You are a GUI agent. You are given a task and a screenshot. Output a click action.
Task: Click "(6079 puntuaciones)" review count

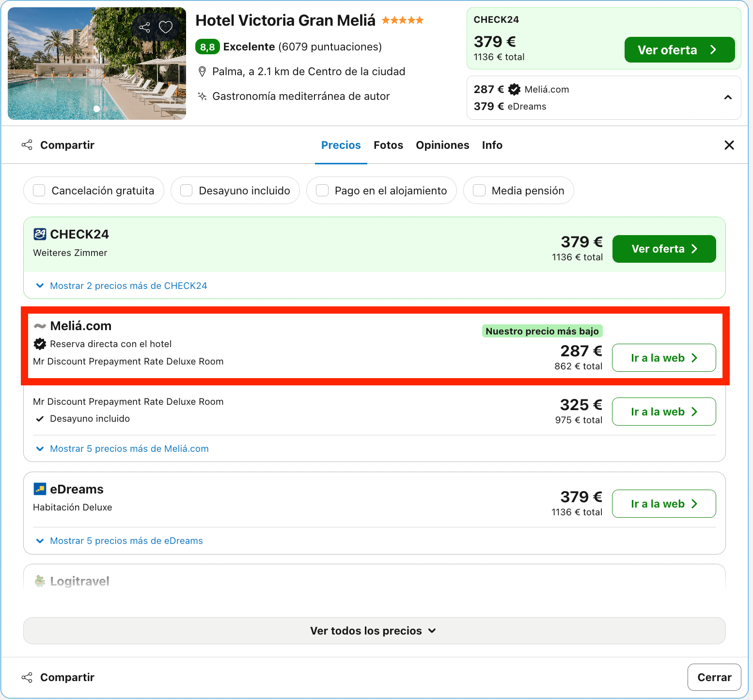pyautogui.click(x=330, y=47)
